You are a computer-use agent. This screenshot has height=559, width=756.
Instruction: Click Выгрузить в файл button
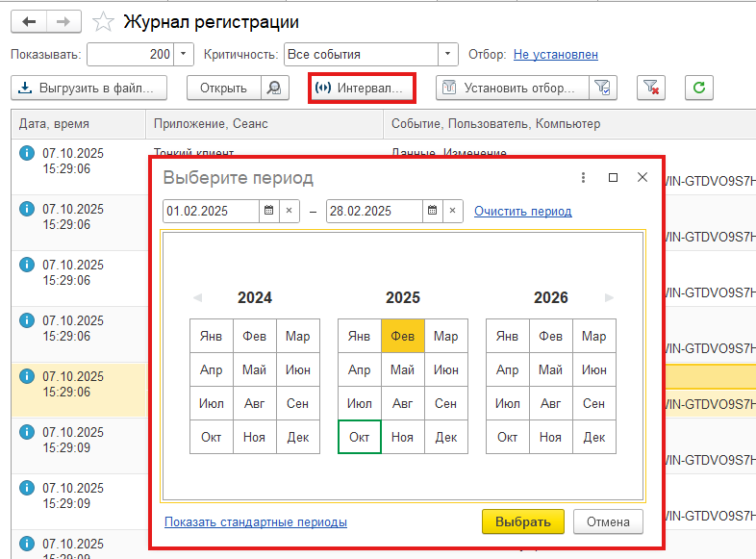pyautogui.click(x=89, y=88)
